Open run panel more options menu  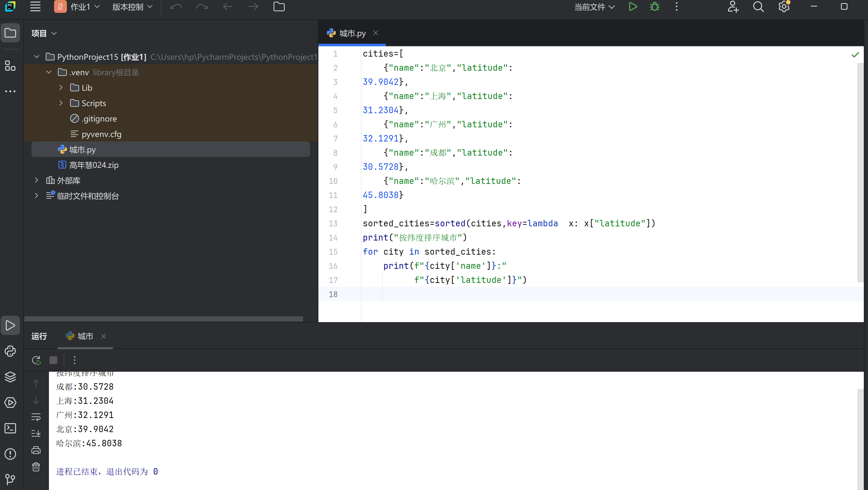pyautogui.click(x=75, y=360)
